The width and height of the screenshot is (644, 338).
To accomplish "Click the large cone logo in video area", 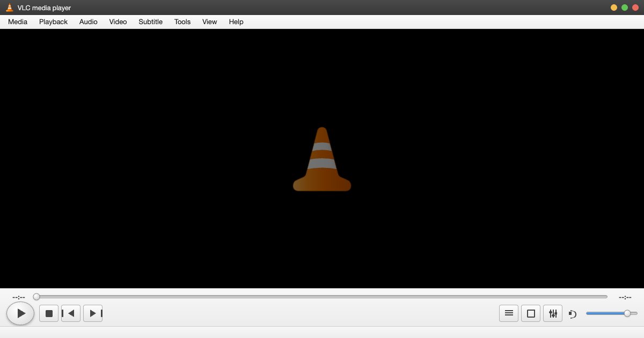I will pyautogui.click(x=322, y=159).
